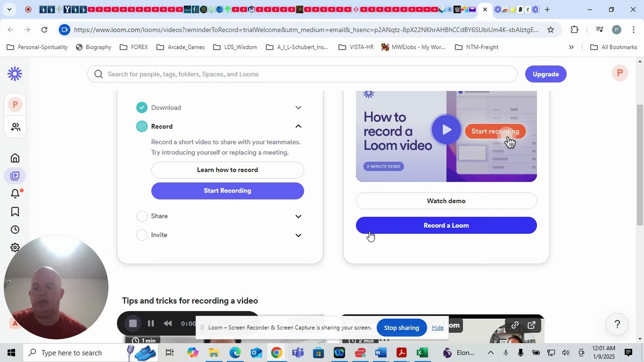Click the rewind/restart recording icon

[x=168, y=324]
